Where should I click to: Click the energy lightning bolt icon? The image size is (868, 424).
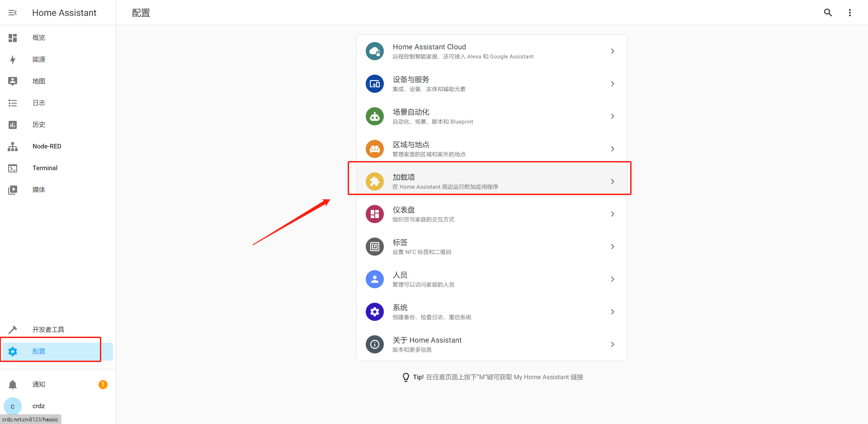tap(13, 60)
